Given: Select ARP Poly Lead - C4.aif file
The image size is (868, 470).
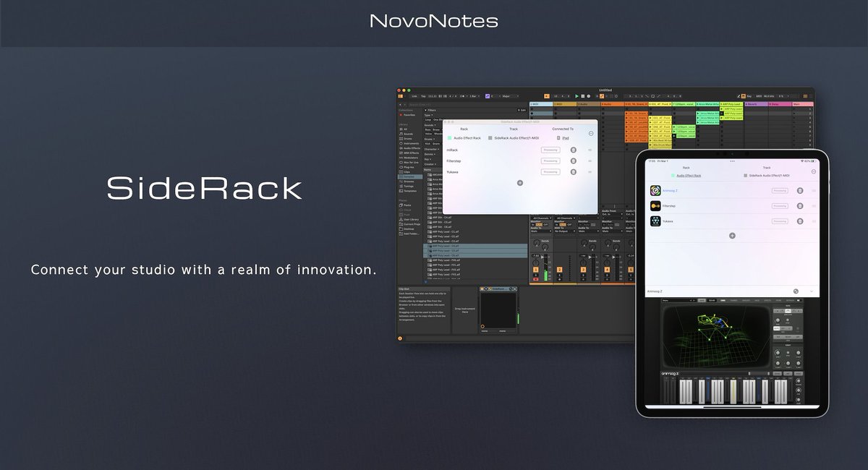Looking at the screenshot, I should click(475, 246).
